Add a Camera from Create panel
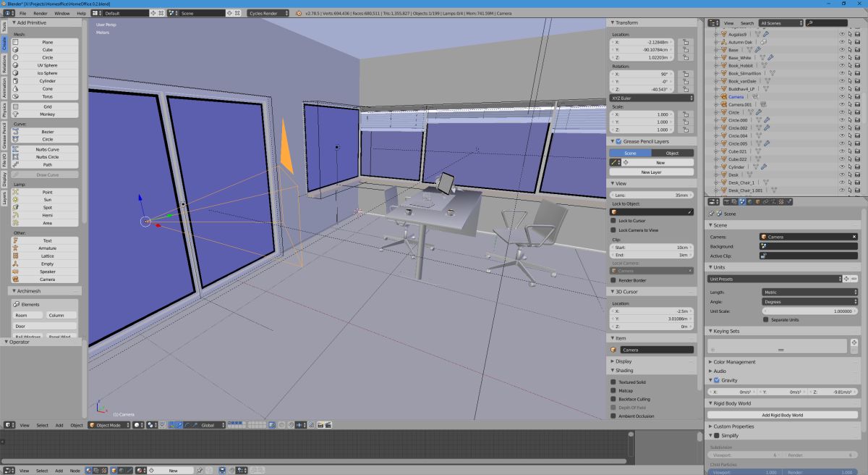The width and height of the screenshot is (868, 475). [45, 279]
